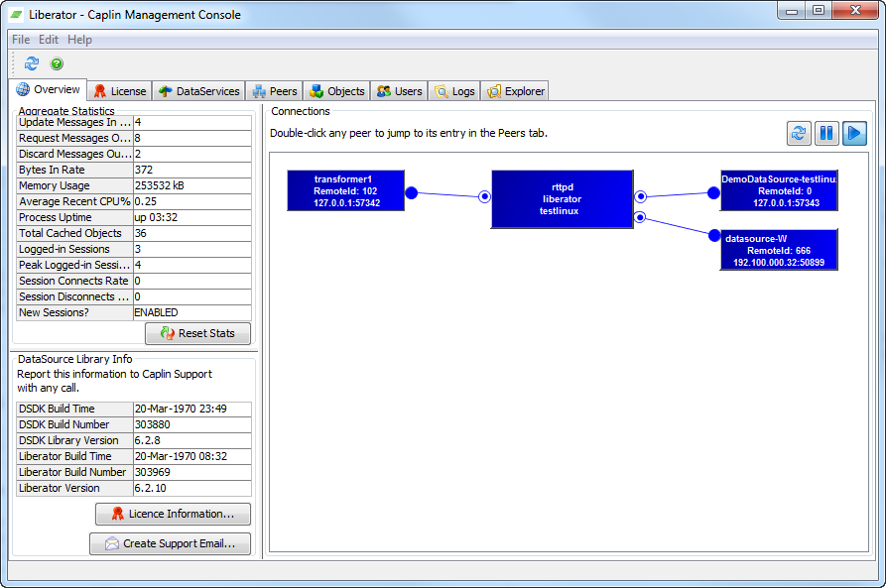Refresh the Connections diagram

tap(799, 133)
